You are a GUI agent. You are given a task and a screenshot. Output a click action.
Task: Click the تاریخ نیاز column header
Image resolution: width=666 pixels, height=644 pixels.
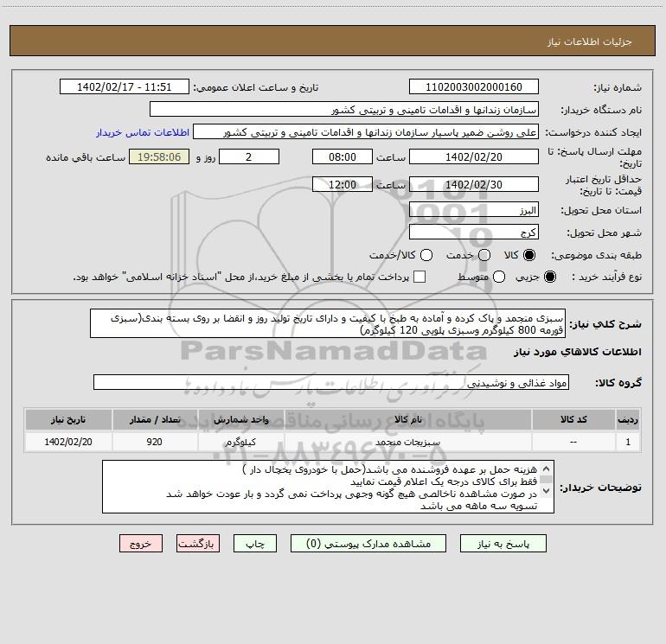coord(68,419)
